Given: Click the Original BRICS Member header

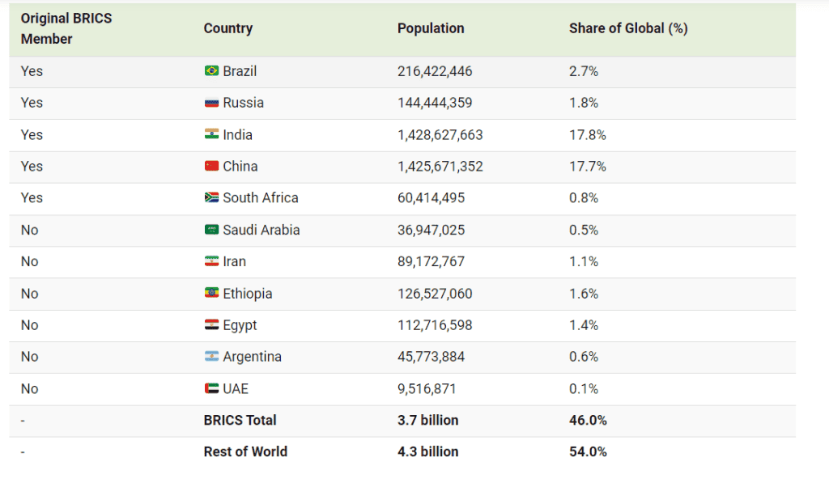Looking at the screenshot, I should click(x=66, y=28).
